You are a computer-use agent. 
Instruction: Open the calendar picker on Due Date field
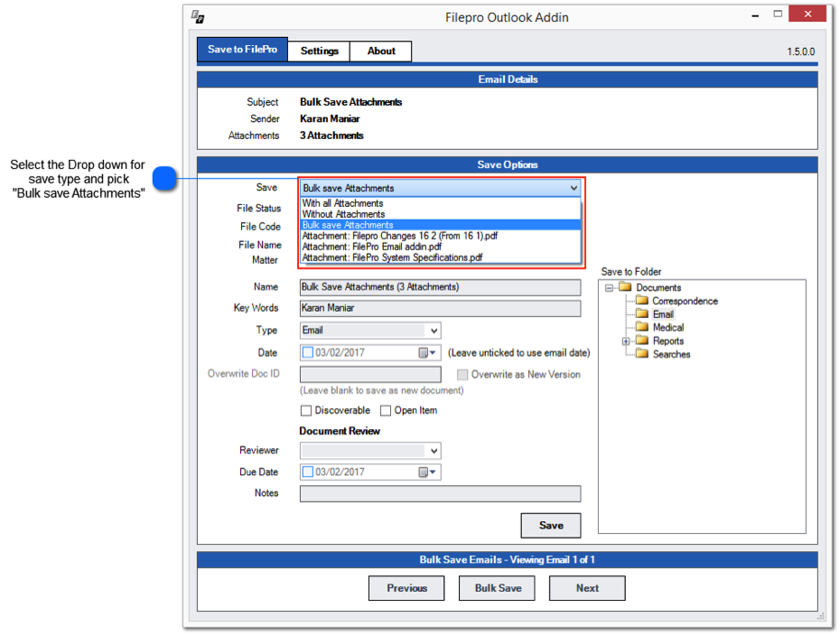(x=427, y=472)
